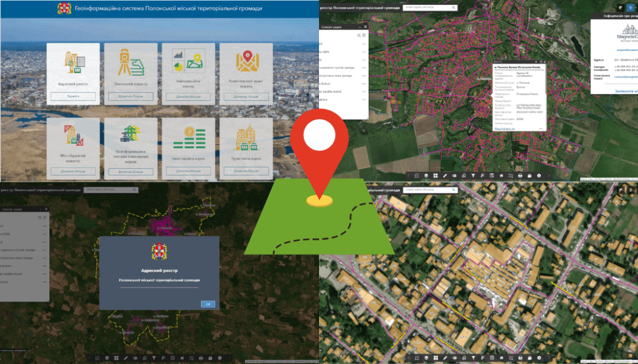Click the Масштабувати до link in the popup

click(x=505, y=129)
